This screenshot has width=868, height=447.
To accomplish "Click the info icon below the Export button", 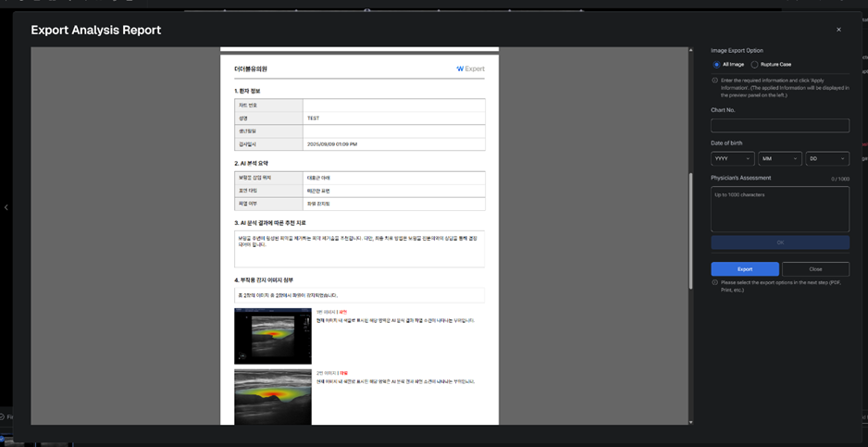I will pyautogui.click(x=714, y=282).
